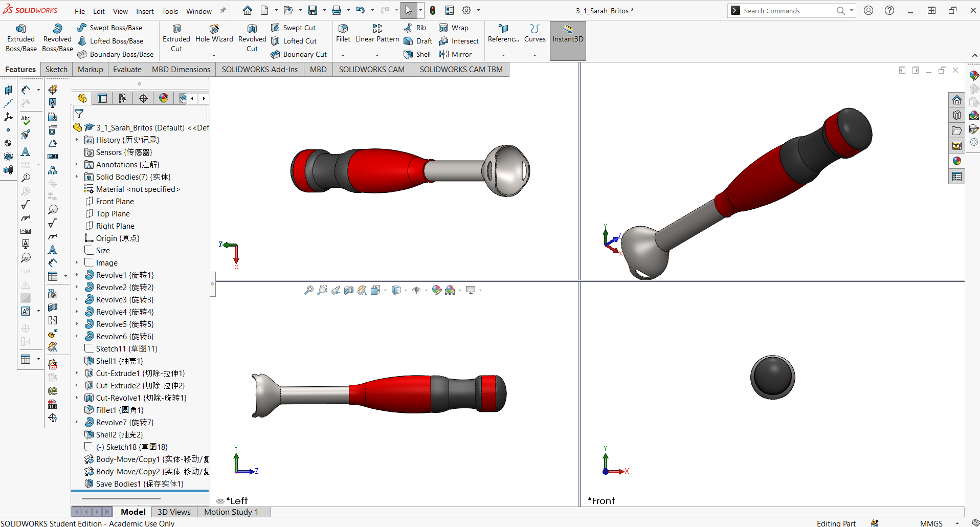Open the Hole Wizard dropdown arrow

pos(214,55)
